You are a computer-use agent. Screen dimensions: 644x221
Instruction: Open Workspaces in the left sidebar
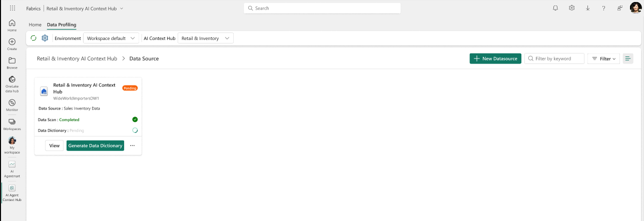[x=12, y=124]
